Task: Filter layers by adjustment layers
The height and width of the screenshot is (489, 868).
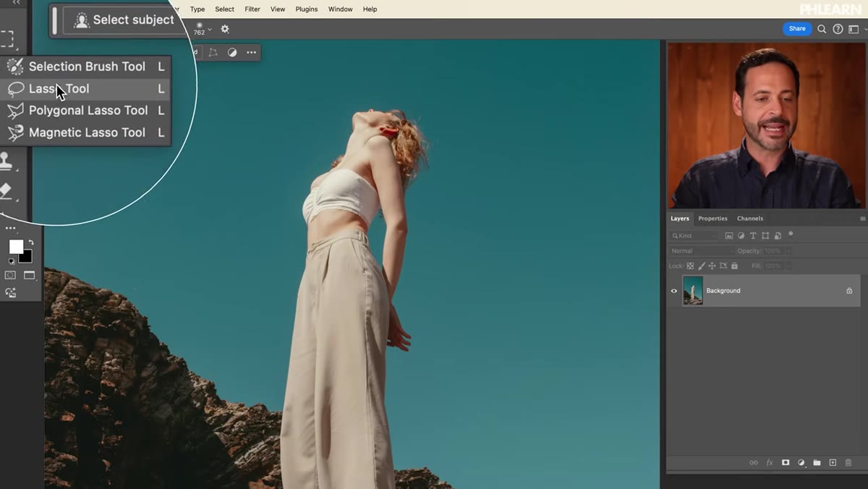Action: coord(741,236)
